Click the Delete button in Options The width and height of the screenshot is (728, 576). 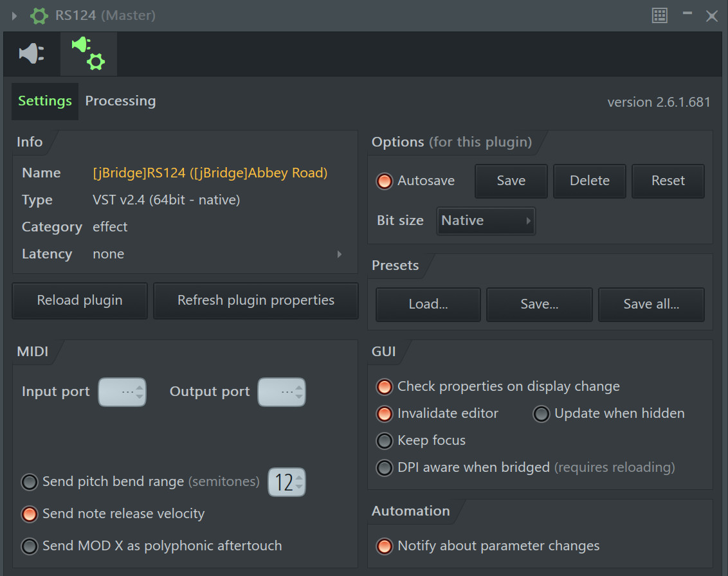[x=590, y=181]
